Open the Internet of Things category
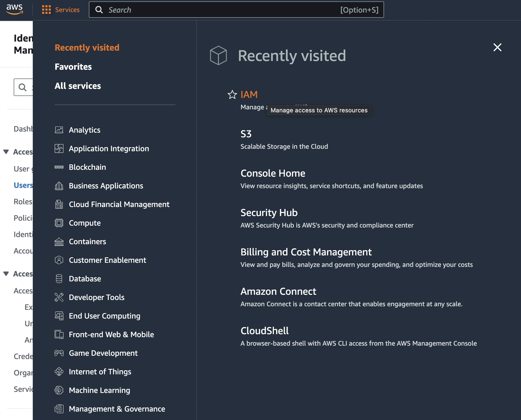This screenshot has height=420, width=521. (100, 372)
